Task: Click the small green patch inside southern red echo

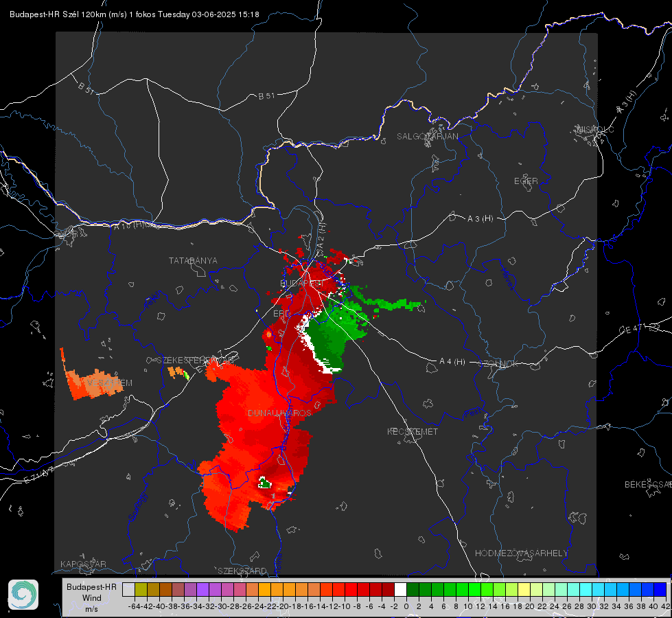Action: (x=264, y=484)
